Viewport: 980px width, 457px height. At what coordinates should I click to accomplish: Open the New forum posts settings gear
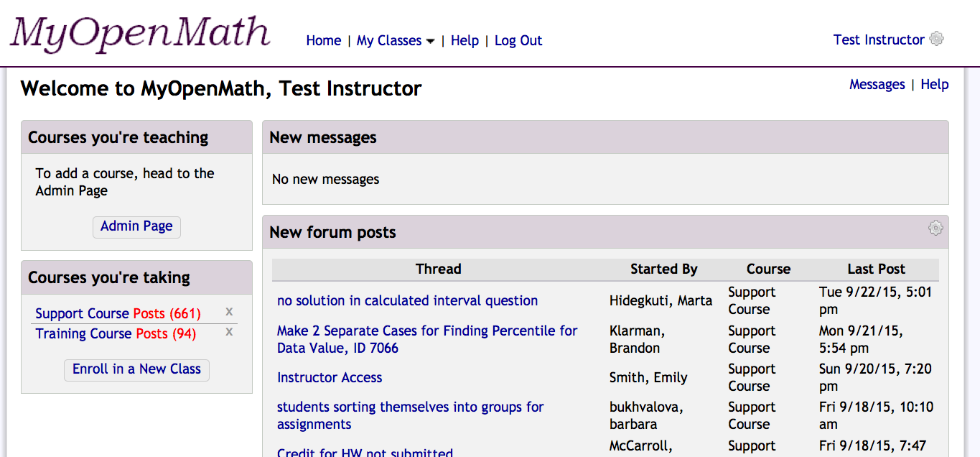[935, 228]
